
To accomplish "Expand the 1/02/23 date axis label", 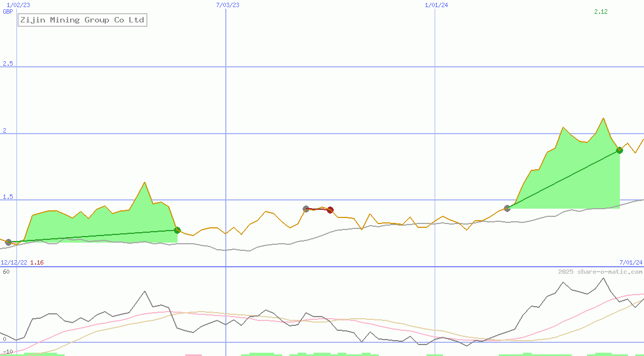I will pyautogui.click(x=18, y=4).
